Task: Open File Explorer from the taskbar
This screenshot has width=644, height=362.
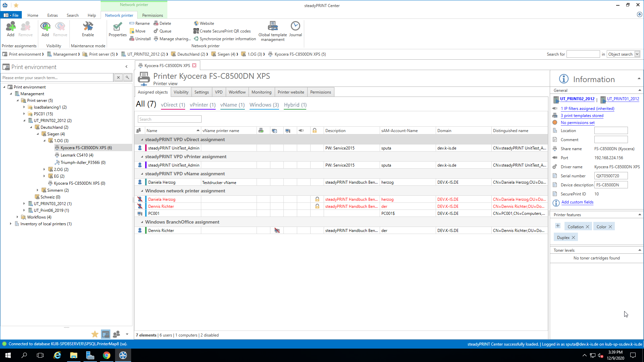Action: click(74, 355)
